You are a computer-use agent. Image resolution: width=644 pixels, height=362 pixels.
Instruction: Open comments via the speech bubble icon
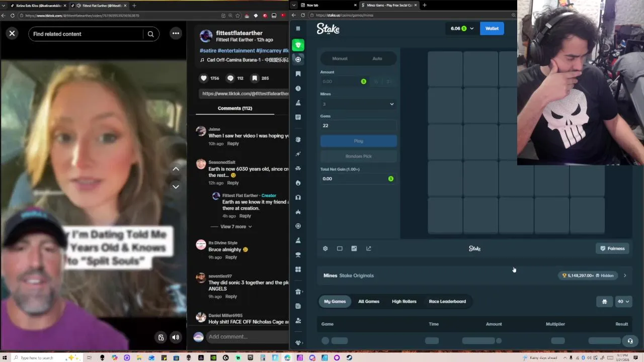pyautogui.click(x=230, y=78)
